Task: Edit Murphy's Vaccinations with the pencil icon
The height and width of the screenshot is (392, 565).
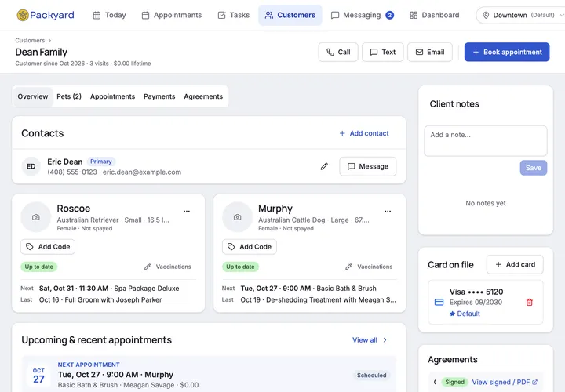Action: coord(348,267)
